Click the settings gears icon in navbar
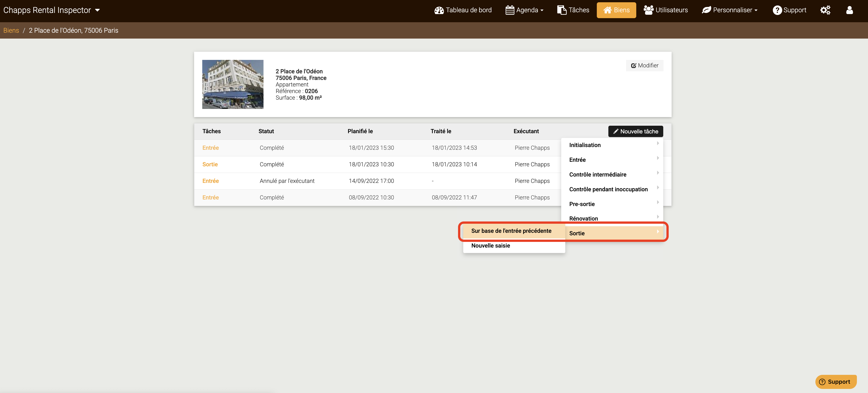Image resolution: width=868 pixels, height=393 pixels. click(x=825, y=10)
